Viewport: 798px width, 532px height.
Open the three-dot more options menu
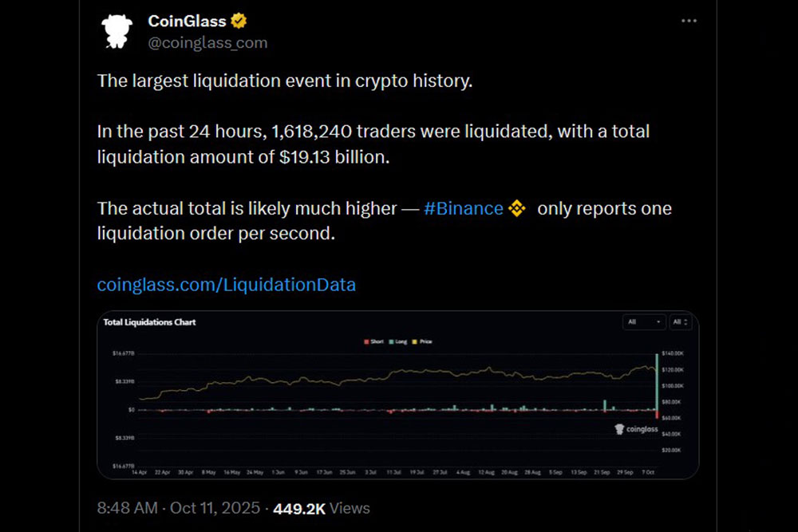[689, 21]
